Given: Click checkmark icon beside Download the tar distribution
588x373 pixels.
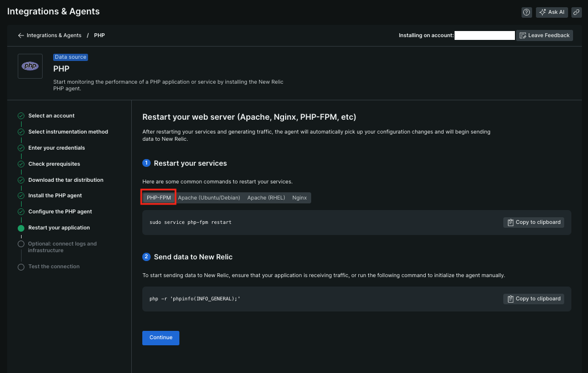Looking at the screenshot, I should click(21, 180).
